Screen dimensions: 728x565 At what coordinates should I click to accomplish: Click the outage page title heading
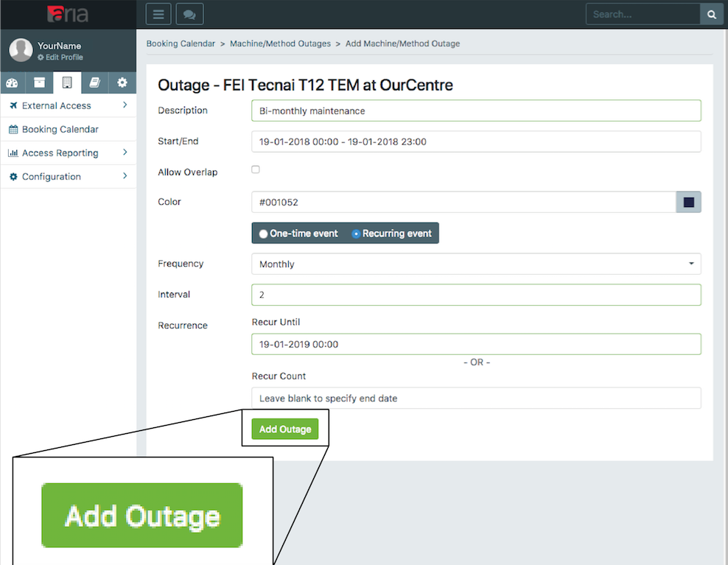[x=306, y=85]
